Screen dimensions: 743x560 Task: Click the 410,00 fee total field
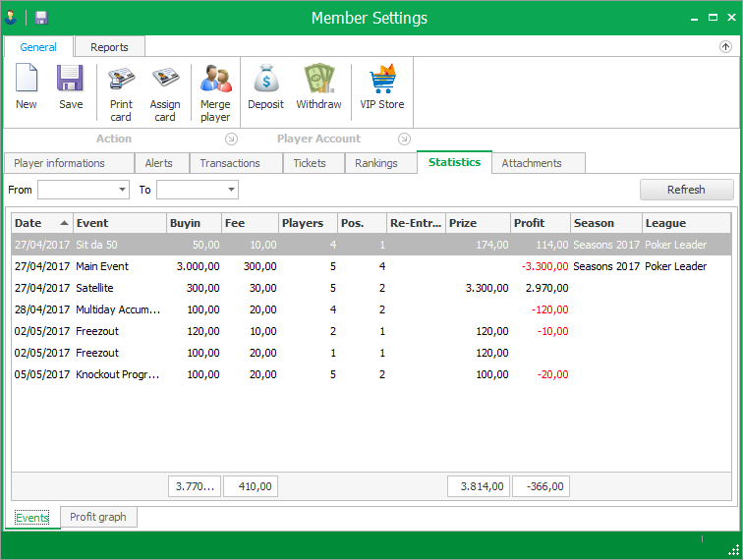[x=251, y=486]
